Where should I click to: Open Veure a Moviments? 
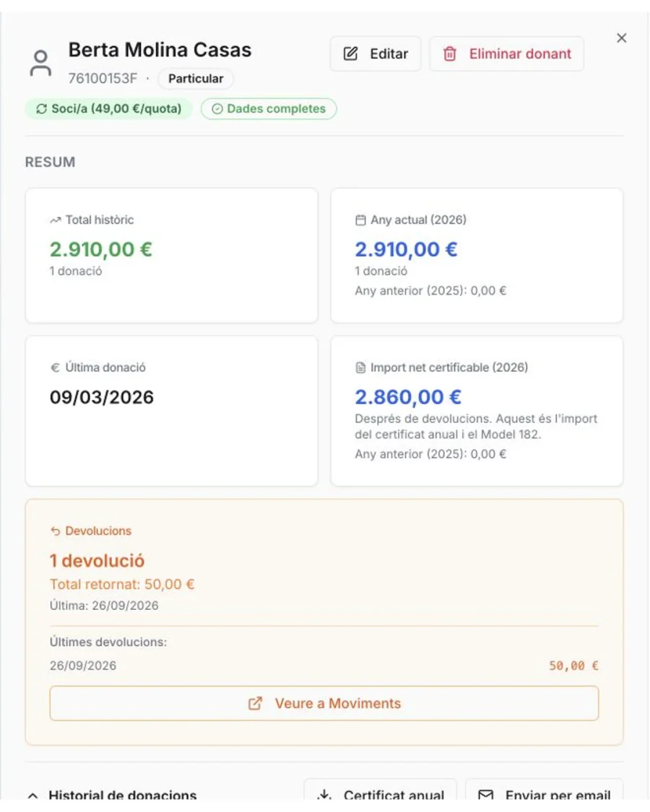click(x=324, y=703)
